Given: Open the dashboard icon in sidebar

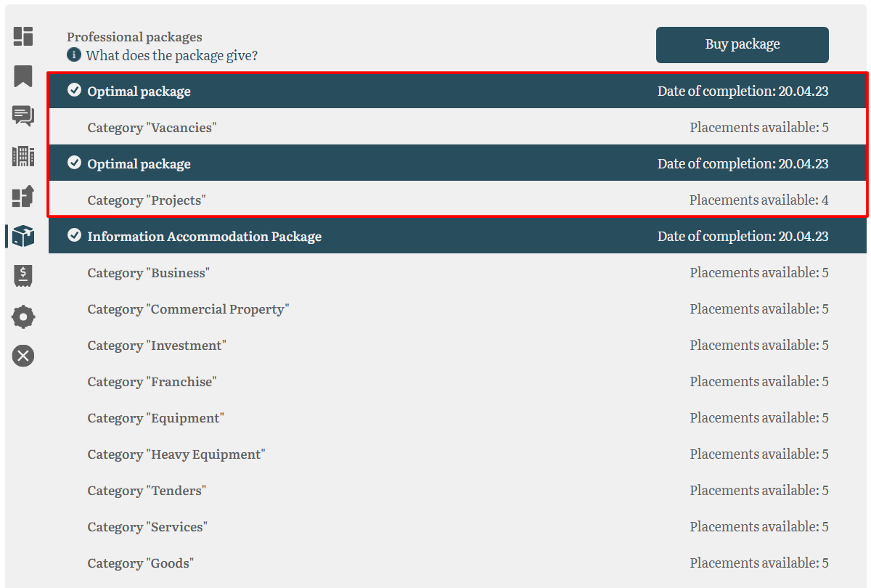Looking at the screenshot, I should point(23,36).
